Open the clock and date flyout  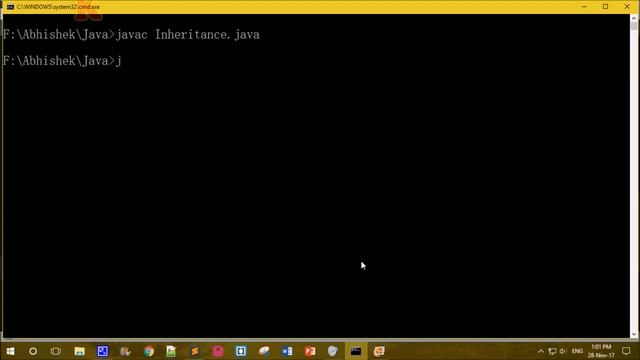coord(601,351)
